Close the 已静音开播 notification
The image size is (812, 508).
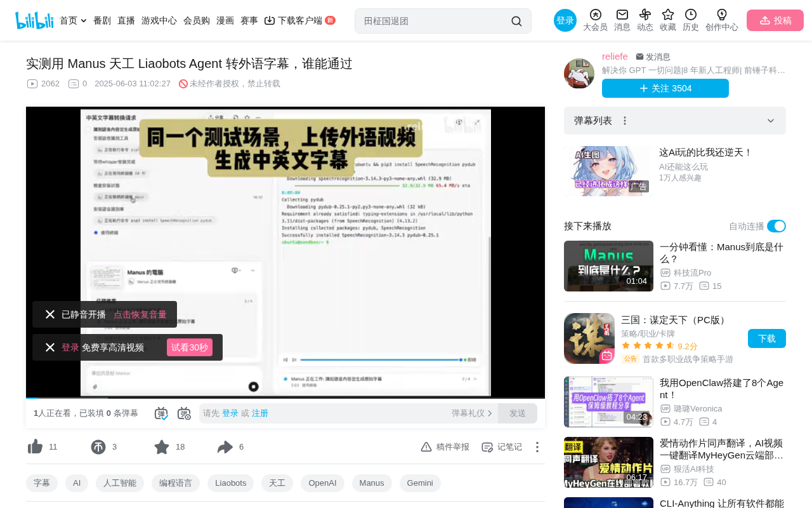coord(50,314)
